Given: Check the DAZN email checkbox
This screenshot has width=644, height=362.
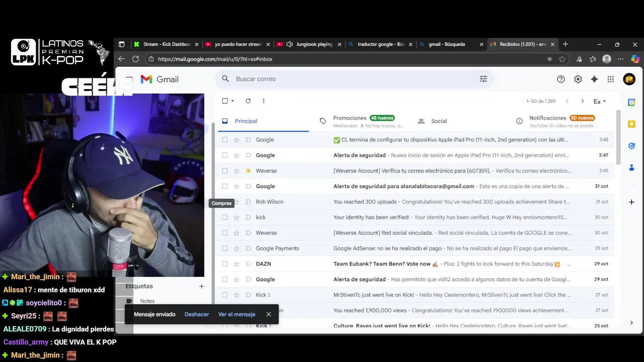Looking at the screenshot, I should coord(225,264).
